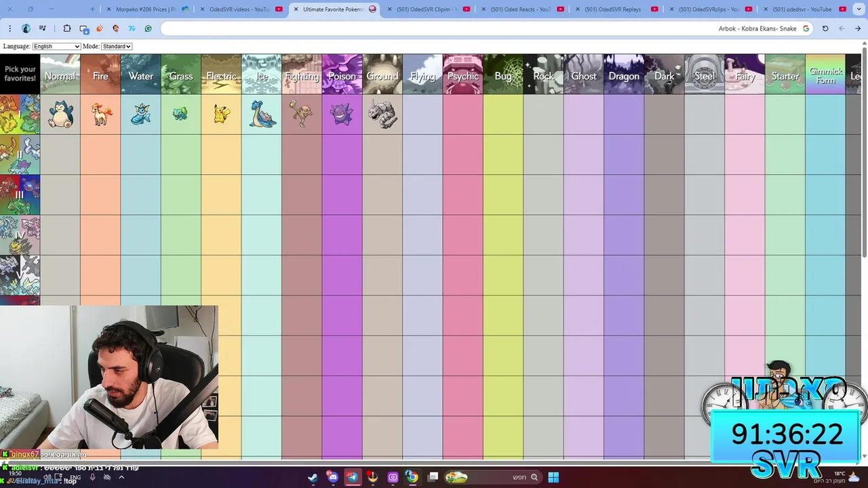868x488 pixels.
Task: Switch to the Oded Reacts YouTube tab
Action: [x=521, y=9]
